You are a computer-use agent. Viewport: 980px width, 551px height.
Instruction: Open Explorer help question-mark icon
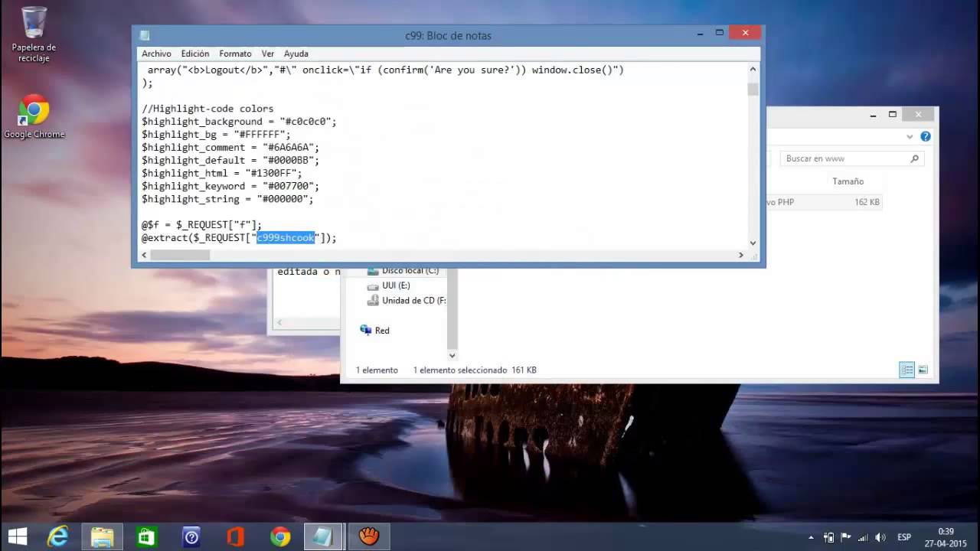coord(926,137)
